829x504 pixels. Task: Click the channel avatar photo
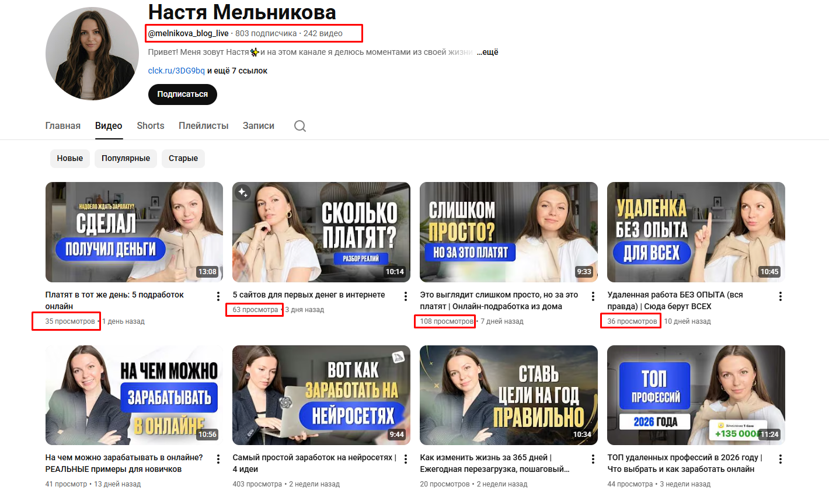coord(92,54)
